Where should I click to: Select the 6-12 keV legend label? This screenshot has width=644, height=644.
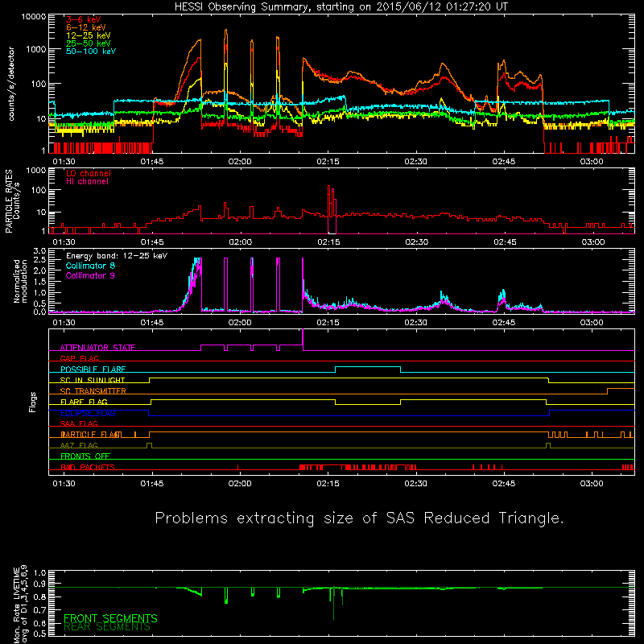(85, 27)
